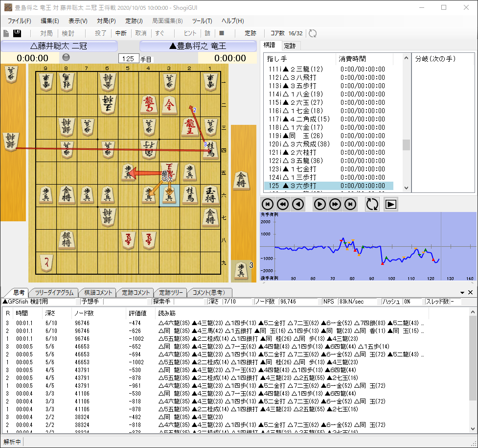Click the refresh arrows icon beside コア数
This screenshot has height=448, width=478.
(313, 33)
